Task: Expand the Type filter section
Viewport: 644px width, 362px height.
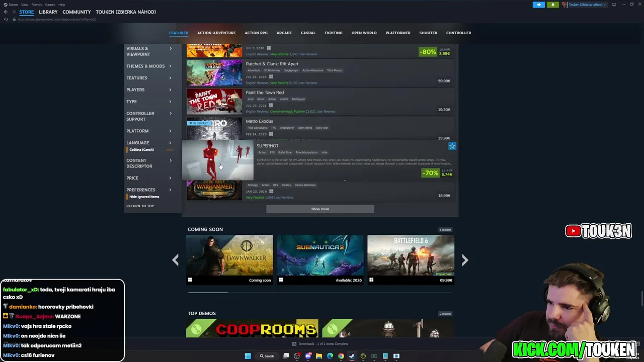Action: pyautogui.click(x=149, y=102)
